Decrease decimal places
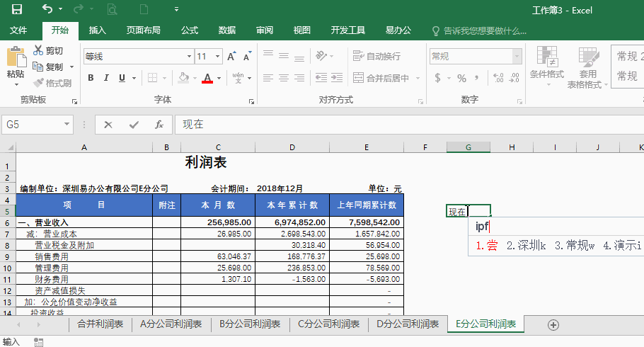This screenshot has height=347, width=644. point(514,78)
